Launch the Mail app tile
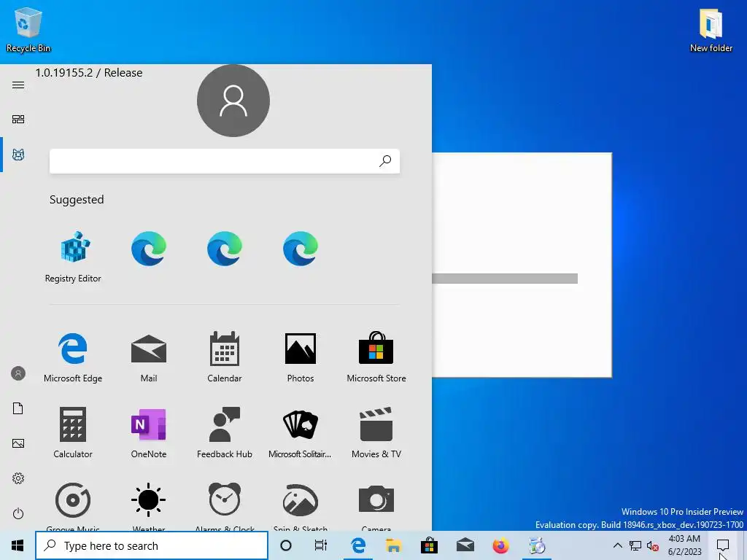The width and height of the screenshot is (747, 560). pos(149,357)
